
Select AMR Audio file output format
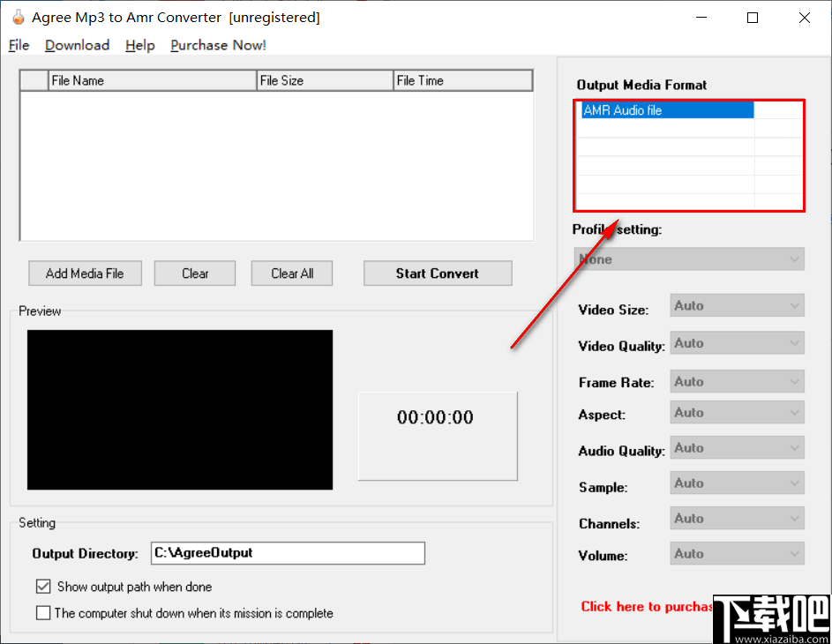[x=665, y=109]
